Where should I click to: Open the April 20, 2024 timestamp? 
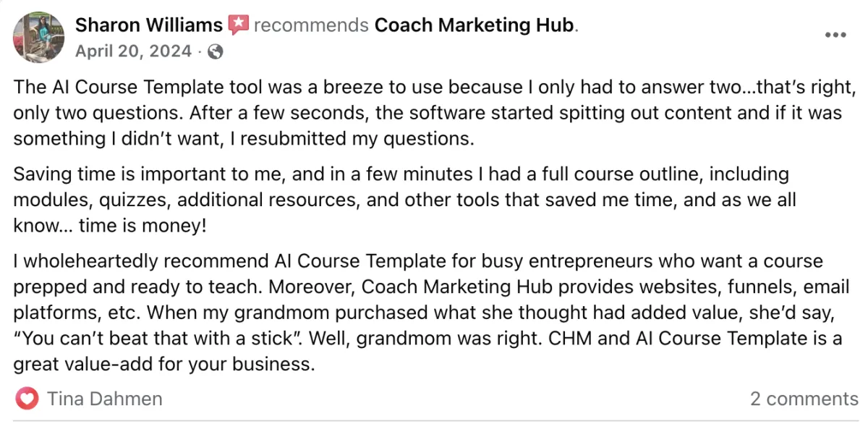pos(134,51)
